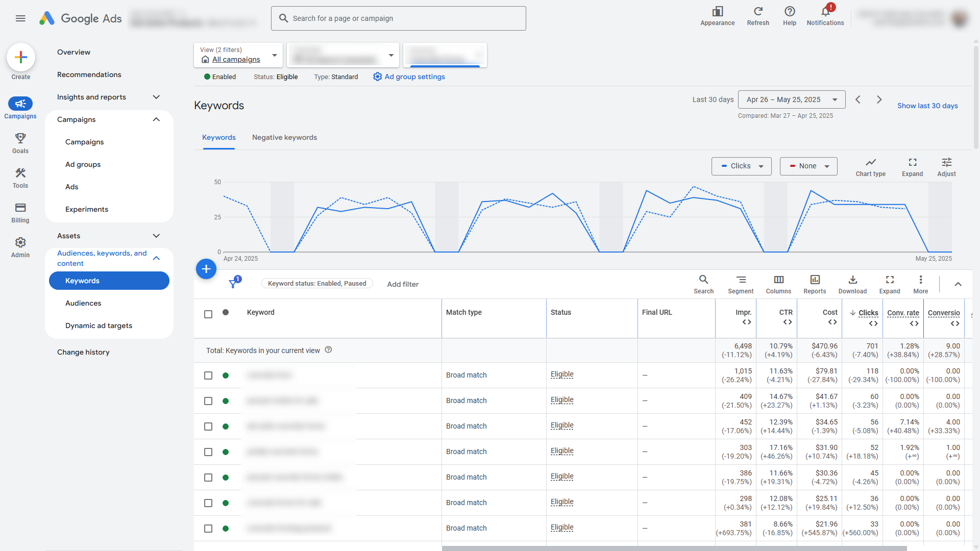Check the keyword row costing $31.90
980x551 pixels.
(x=208, y=452)
